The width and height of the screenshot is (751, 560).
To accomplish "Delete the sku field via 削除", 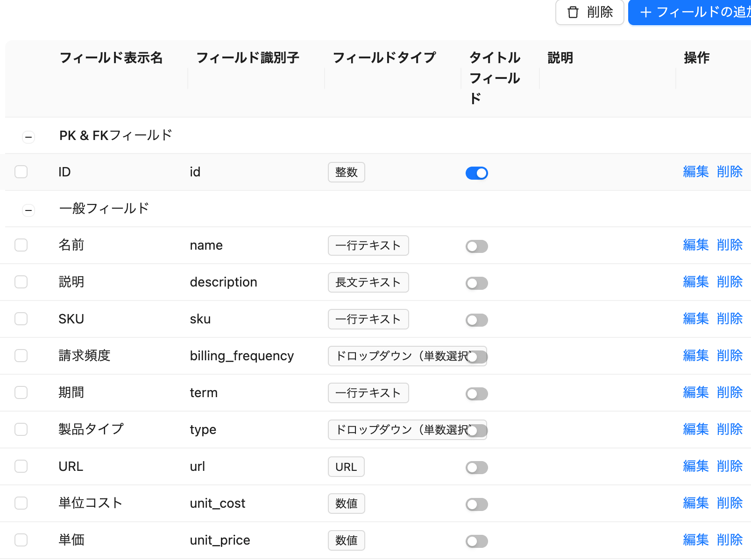I will pos(730,319).
